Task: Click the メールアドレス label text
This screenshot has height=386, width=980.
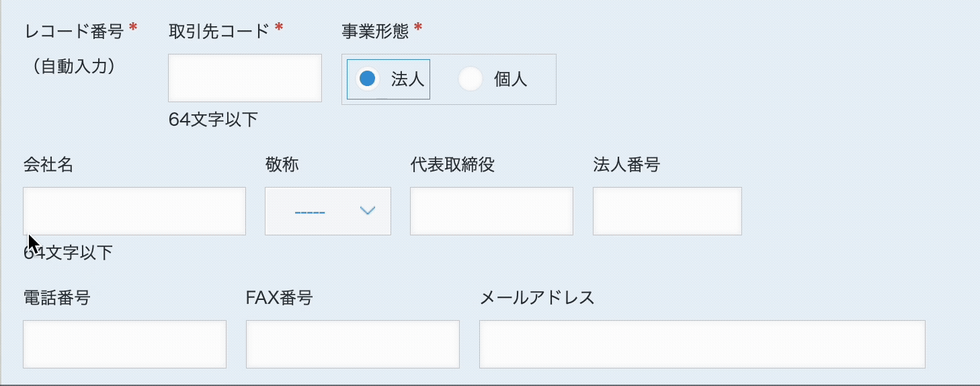Action: point(537,298)
